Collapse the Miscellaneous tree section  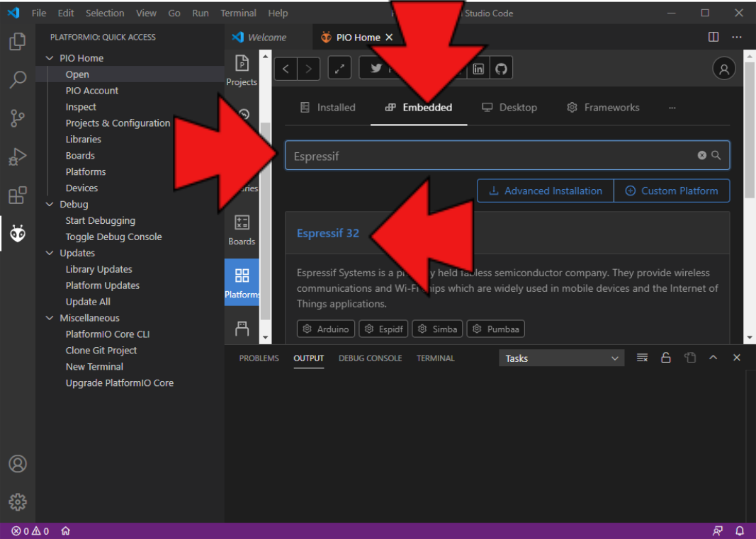pos(50,318)
